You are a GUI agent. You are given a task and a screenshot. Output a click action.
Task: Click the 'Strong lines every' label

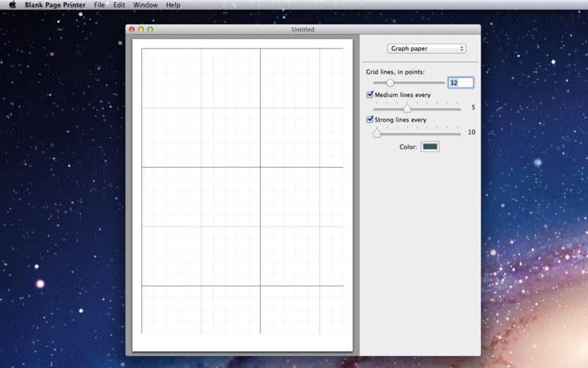(x=401, y=120)
